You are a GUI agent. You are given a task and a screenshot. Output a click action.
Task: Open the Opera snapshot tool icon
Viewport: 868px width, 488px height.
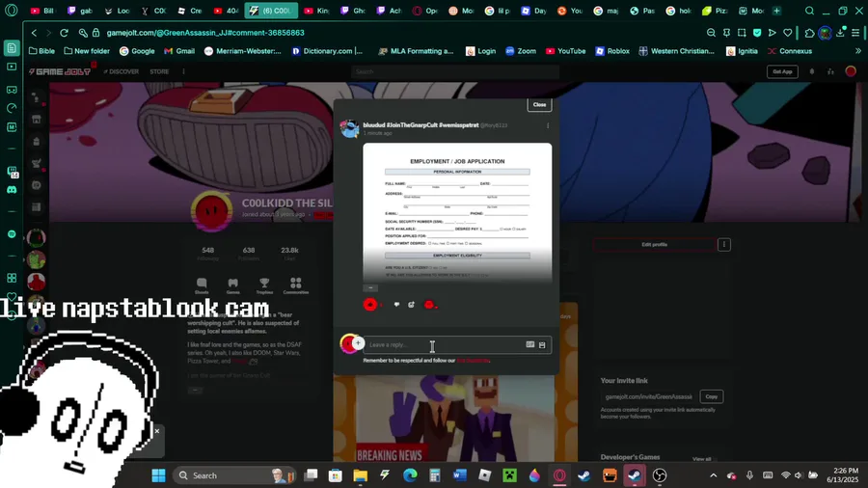point(742,33)
